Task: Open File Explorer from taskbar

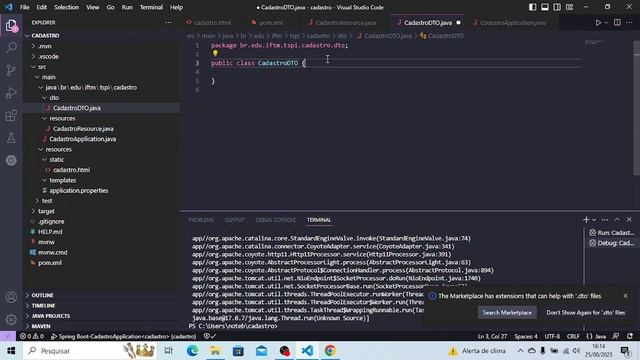Action: coord(215,351)
